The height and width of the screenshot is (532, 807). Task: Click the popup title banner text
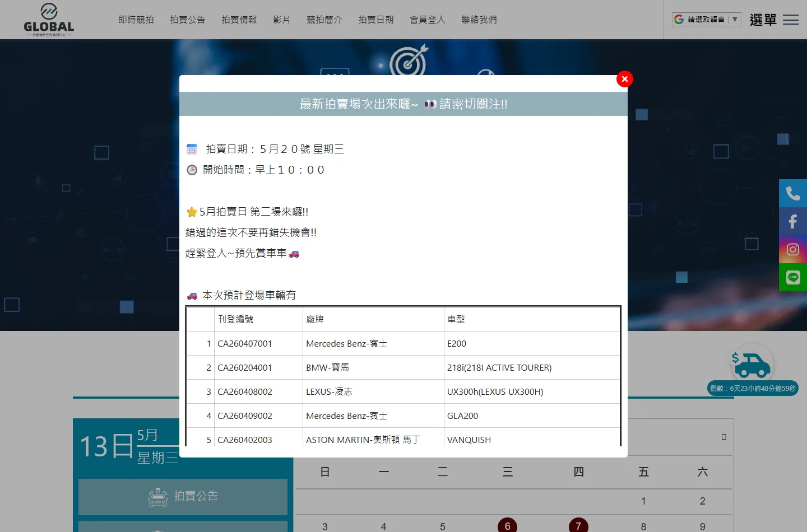pyautogui.click(x=403, y=104)
